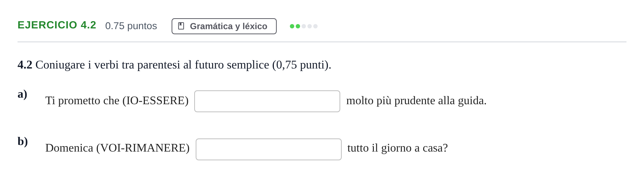Select the a) item label

pyautogui.click(x=22, y=94)
